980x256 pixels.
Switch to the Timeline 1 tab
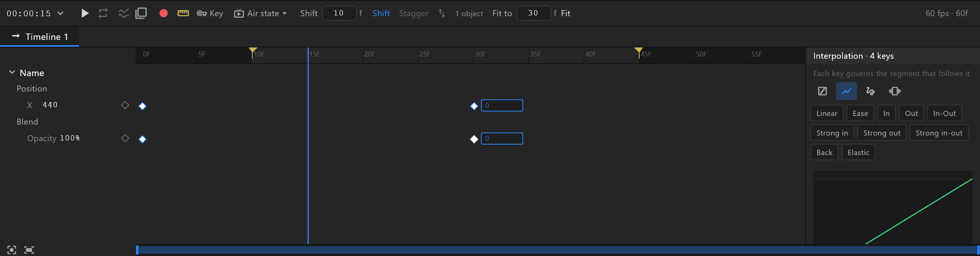coord(40,37)
